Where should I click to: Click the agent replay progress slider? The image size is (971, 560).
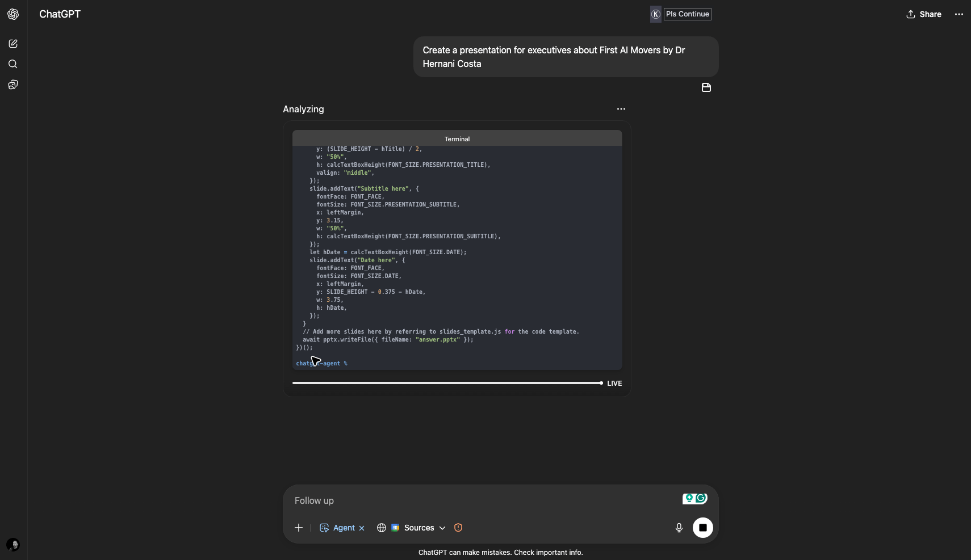point(447,383)
